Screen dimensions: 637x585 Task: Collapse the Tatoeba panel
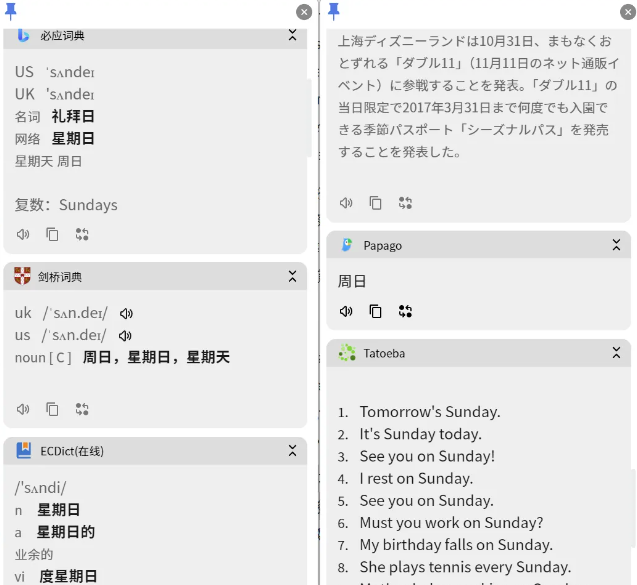pos(617,353)
